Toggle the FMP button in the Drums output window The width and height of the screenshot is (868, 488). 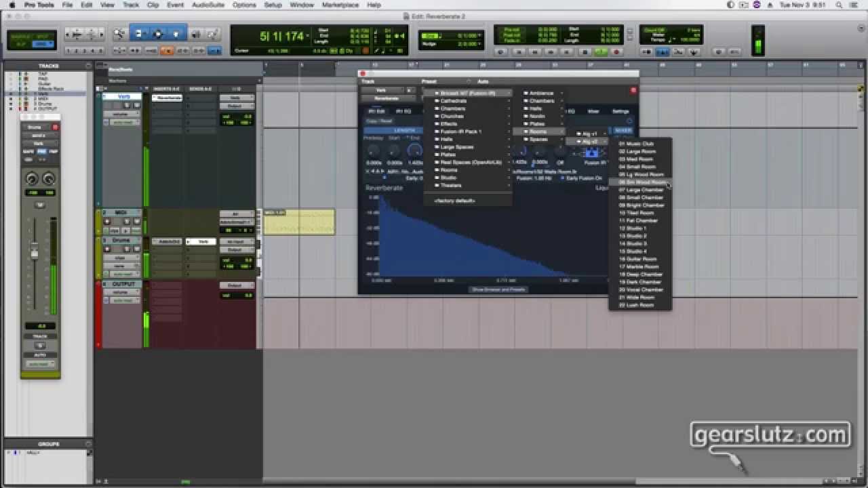tap(53, 152)
